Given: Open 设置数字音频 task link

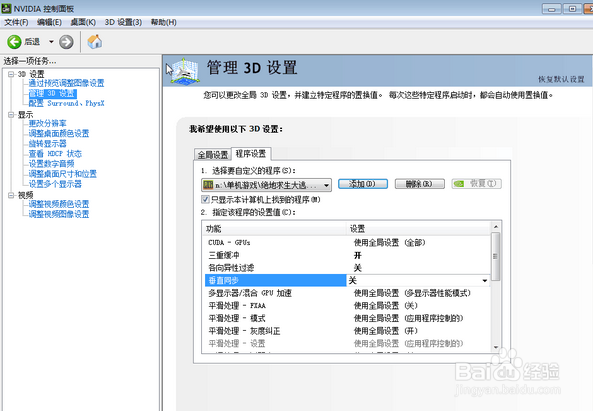Looking at the screenshot, I should pos(51,164).
